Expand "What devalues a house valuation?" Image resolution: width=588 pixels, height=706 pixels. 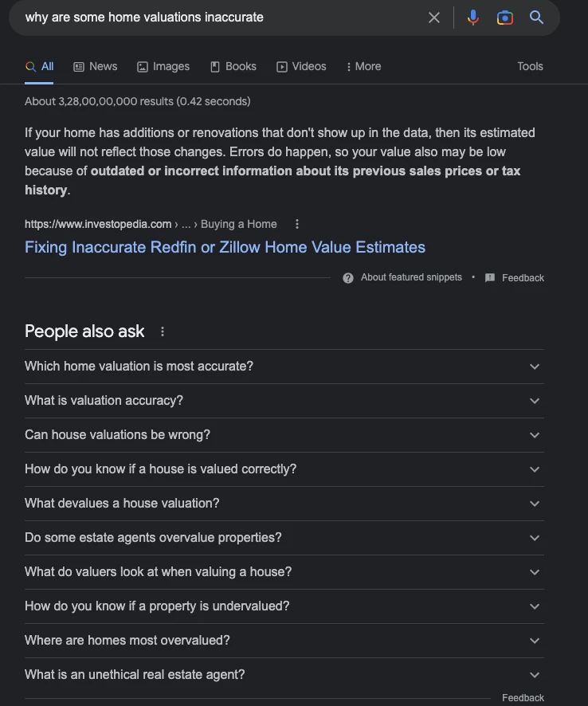pyautogui.click(x=284, y=504)
